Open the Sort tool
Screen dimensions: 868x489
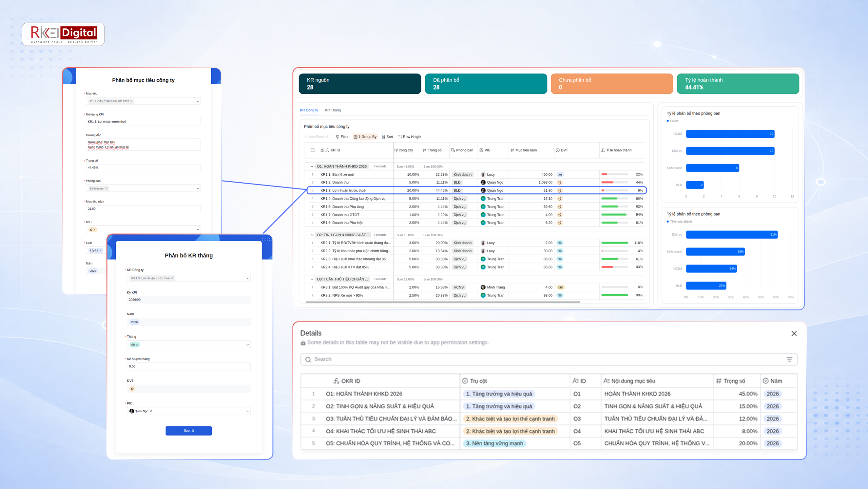[x=387, y=137]
